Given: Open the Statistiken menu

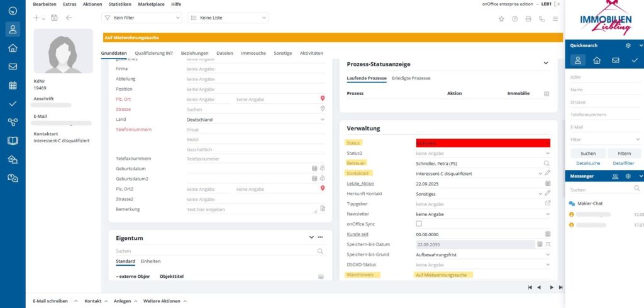Looking at the screenshot, I should coord(119,4).
